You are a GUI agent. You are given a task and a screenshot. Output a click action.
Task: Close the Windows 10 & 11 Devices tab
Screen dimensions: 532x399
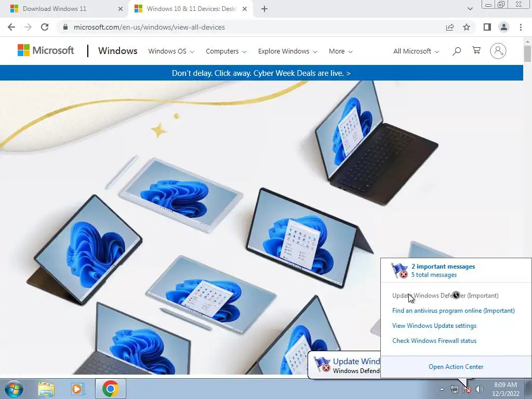coord(245,9)
